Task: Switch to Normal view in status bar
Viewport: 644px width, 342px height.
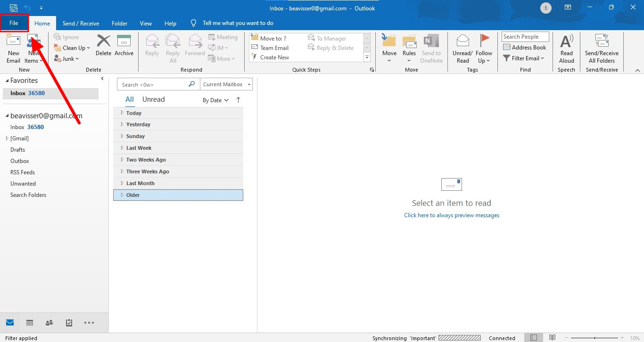Action: tap(534, 338)
